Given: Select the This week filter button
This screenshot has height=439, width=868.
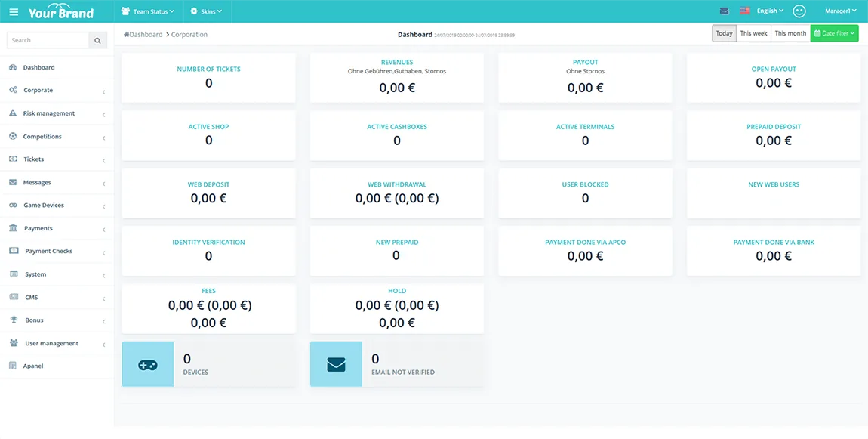Looking at the screenshot, I should (753, 33).
